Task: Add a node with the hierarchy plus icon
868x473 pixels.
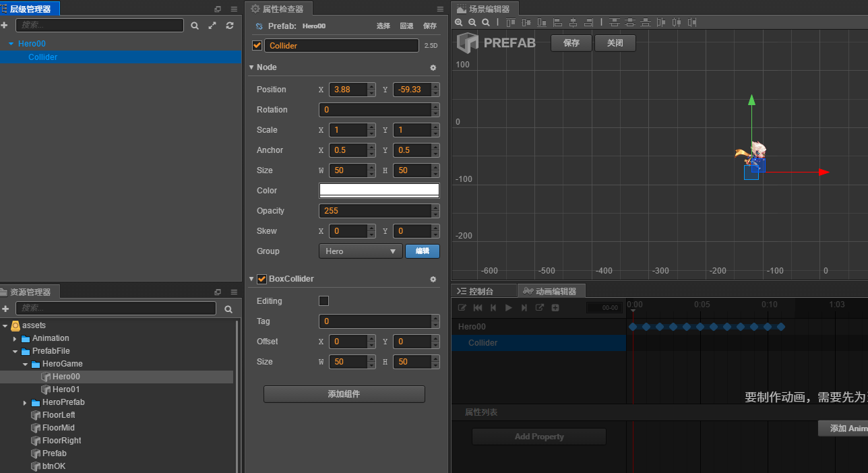Action: click(x=5, y=25)
